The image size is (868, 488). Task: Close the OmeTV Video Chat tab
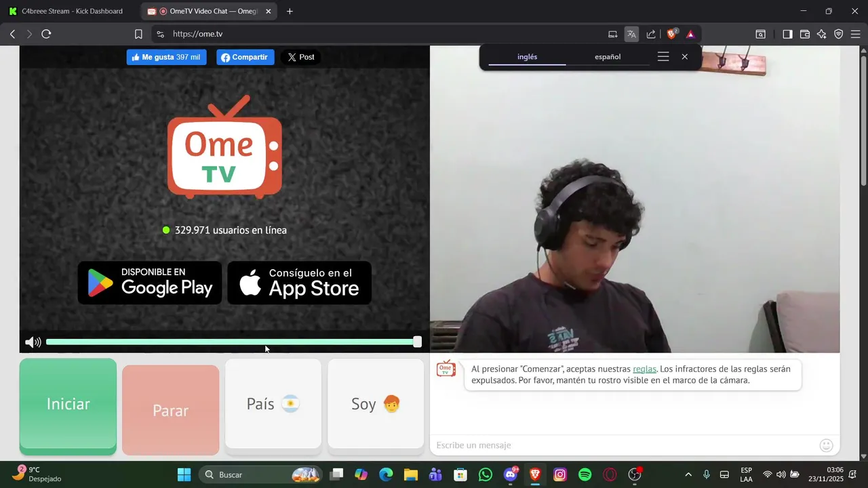269,11
